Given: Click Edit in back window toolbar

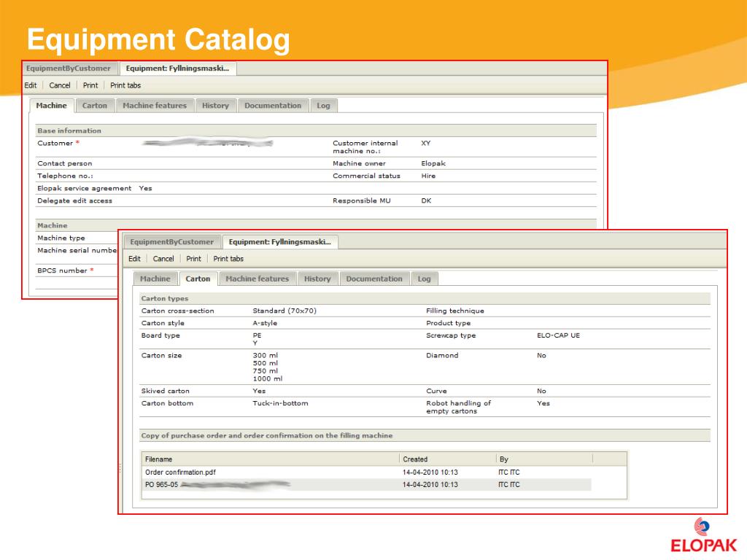Looking at the screenshot, I should (31, 85).
